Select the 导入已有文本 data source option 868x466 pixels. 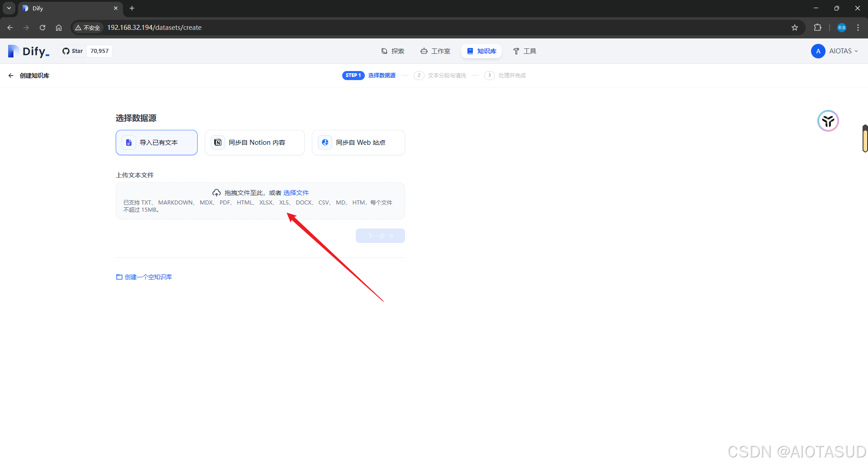click(x=156, y=142)
